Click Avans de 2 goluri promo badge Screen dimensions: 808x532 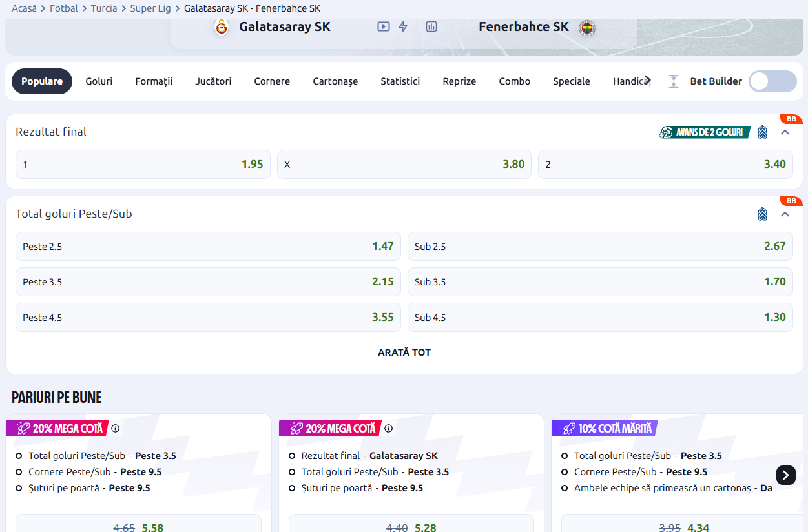[x=705, y=132]
